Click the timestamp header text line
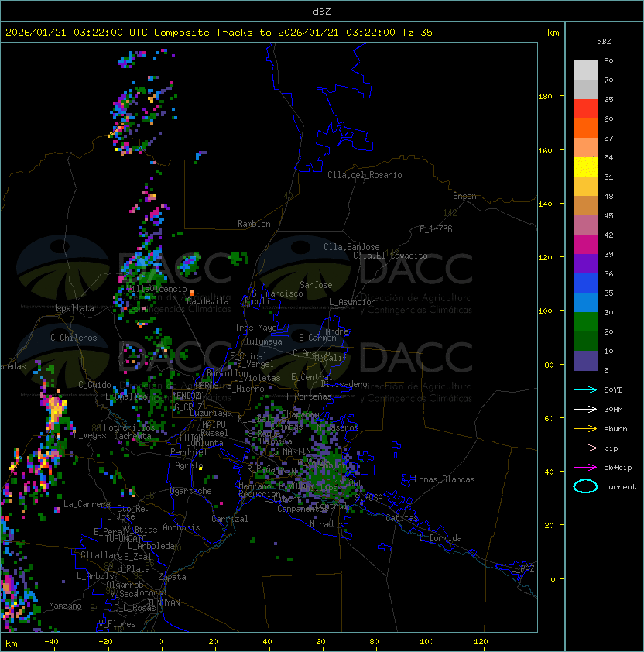The image size is (644, 652). tap(219, 33)
